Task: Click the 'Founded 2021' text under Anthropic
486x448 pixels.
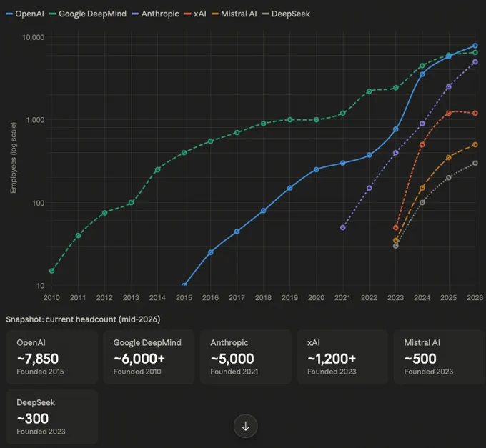Action: click(x=234, y=372)
